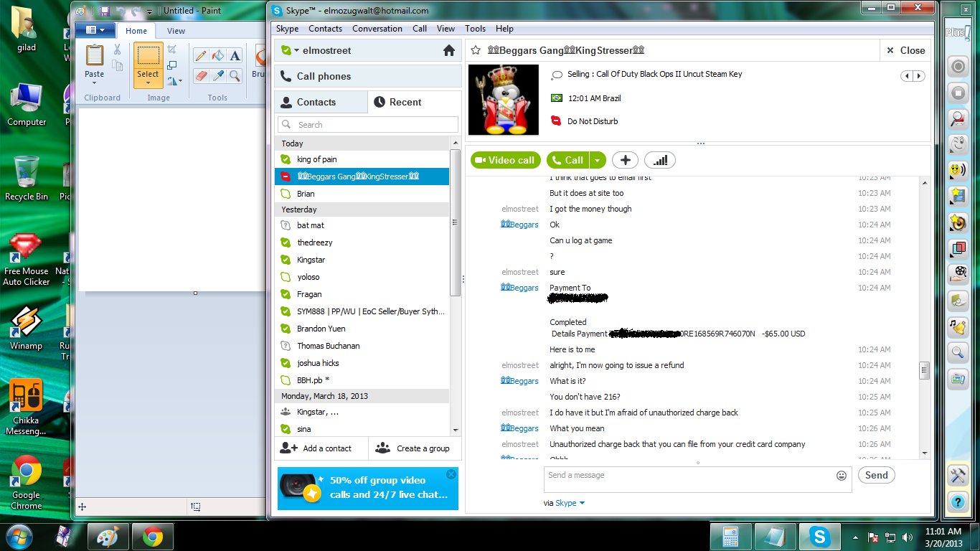Select Brian in the recent list
This screenshot has width=980, height=551.
362,194
